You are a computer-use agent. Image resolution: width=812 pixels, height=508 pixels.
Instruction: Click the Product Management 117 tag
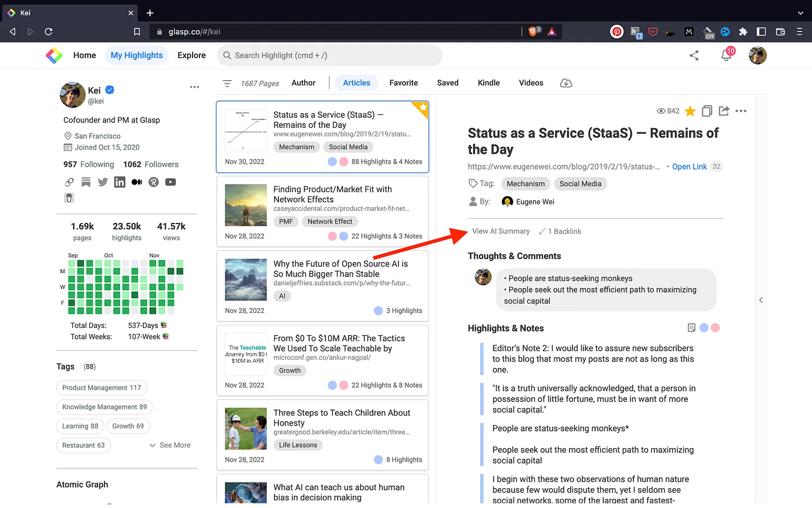[101, 388]
